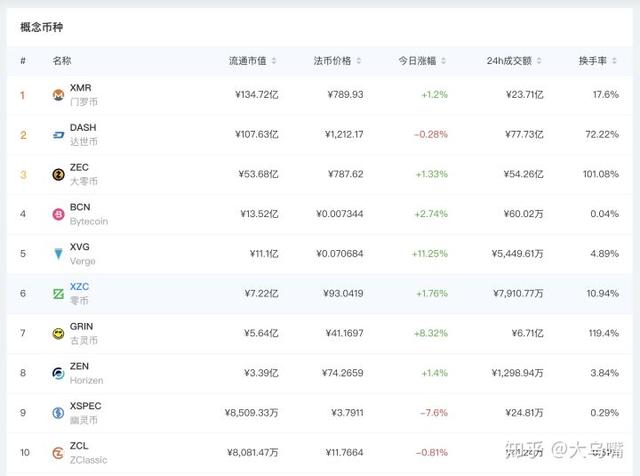Open the GRIN coin link
This screenshot has width=640, height=476.
[x=81, y=326]
